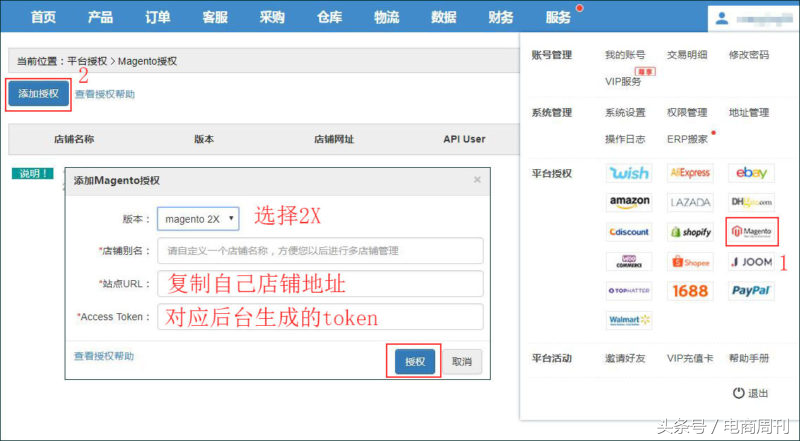The image size is (800, 441).
Task: Close the 添加Magento授权 dialog
Action: click(477, 179)
